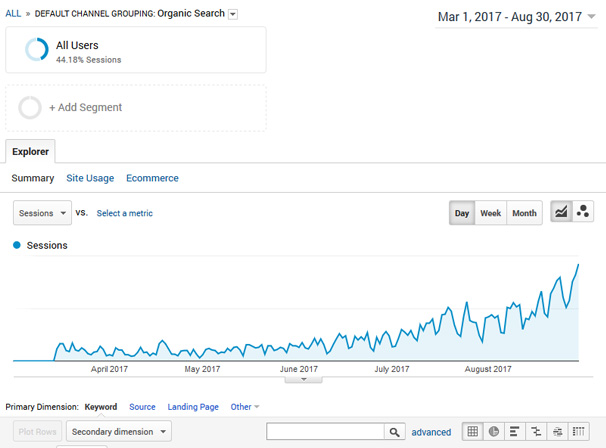Switch to the Ecommerce sub-tab
Viewport: 606px width, 448px height.
152,178
